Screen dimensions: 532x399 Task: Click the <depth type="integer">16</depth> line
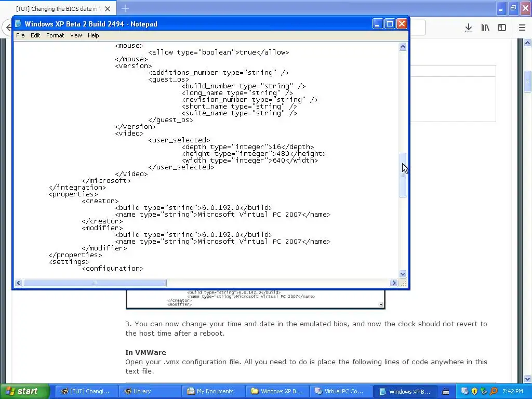pyautogui.click(x=248, y=147)
